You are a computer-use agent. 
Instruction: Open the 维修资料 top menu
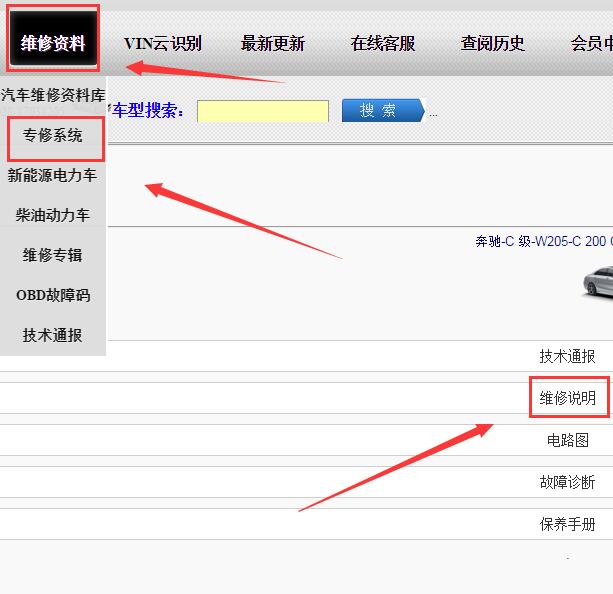pos(53,43)
